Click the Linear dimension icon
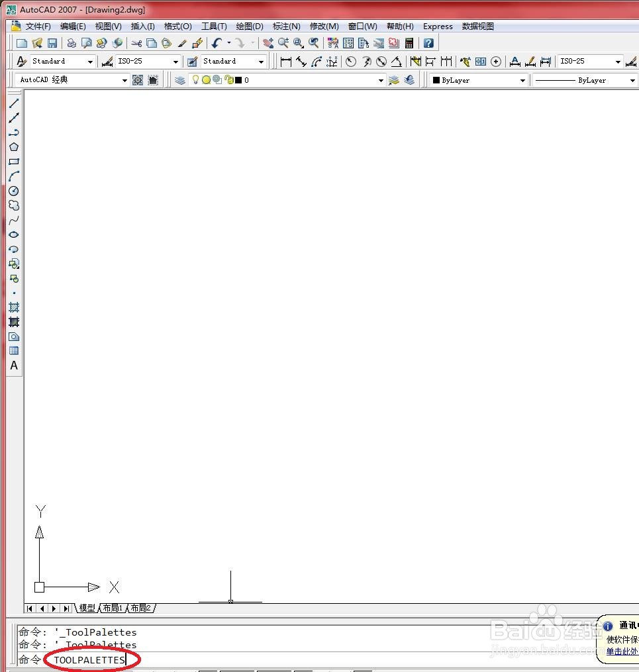 pyautogui.click(x=286, y=62)
